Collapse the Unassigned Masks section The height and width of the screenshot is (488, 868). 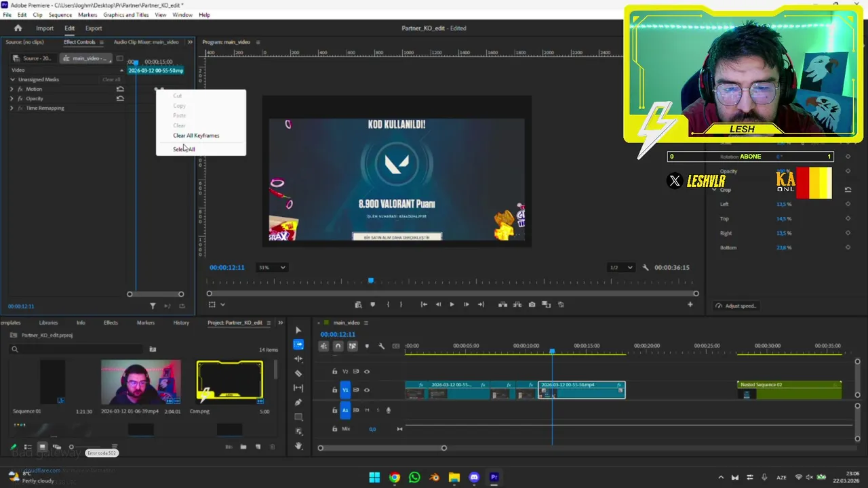click(12, 79)
